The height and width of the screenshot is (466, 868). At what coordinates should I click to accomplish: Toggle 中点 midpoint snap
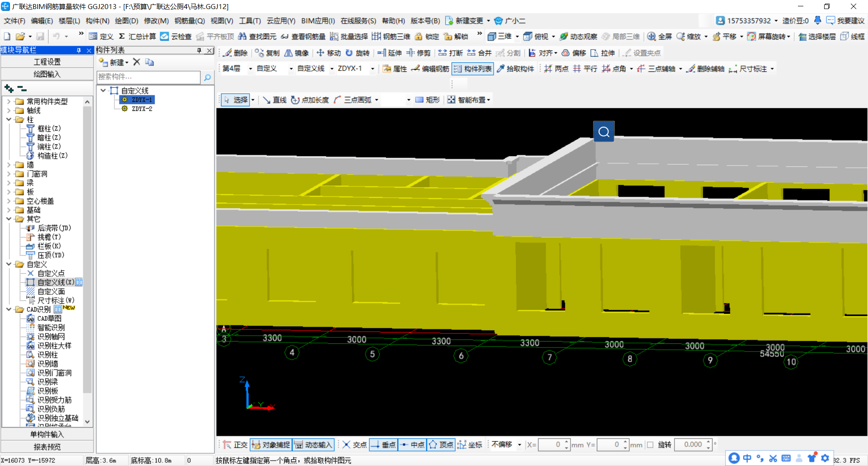tap(412, 445)
